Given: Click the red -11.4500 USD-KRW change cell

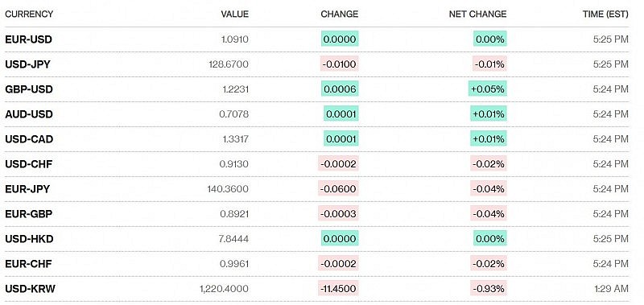Looking at the screenshot, I should click(x=338, y=289).
